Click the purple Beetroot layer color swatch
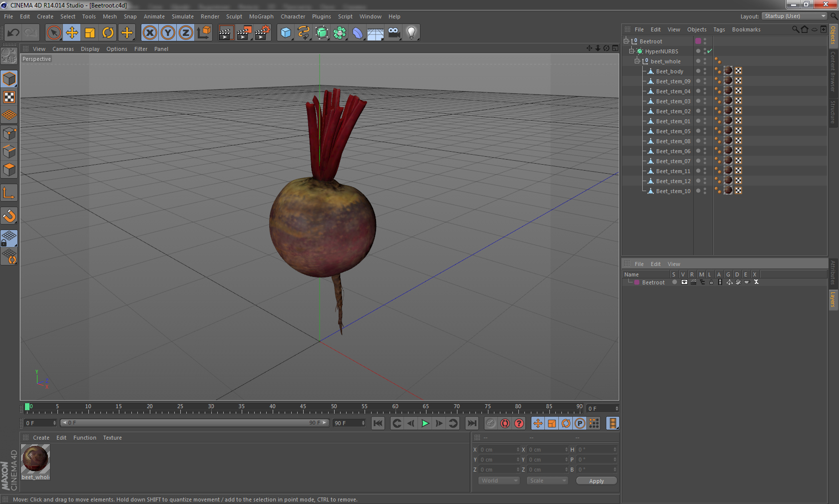The image size is (839, 504). point(637,282)
